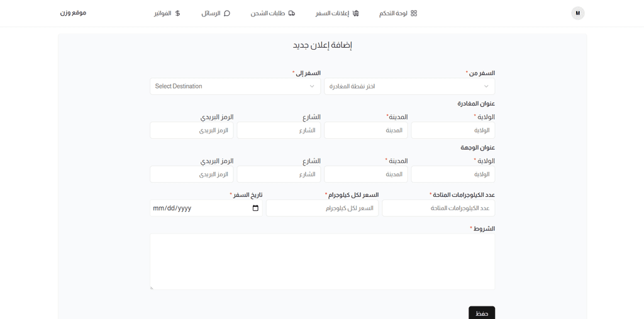Screen dimensions: 644x319
Task: Click the chat bubble icon beside الرسائل
Action: 226,13
